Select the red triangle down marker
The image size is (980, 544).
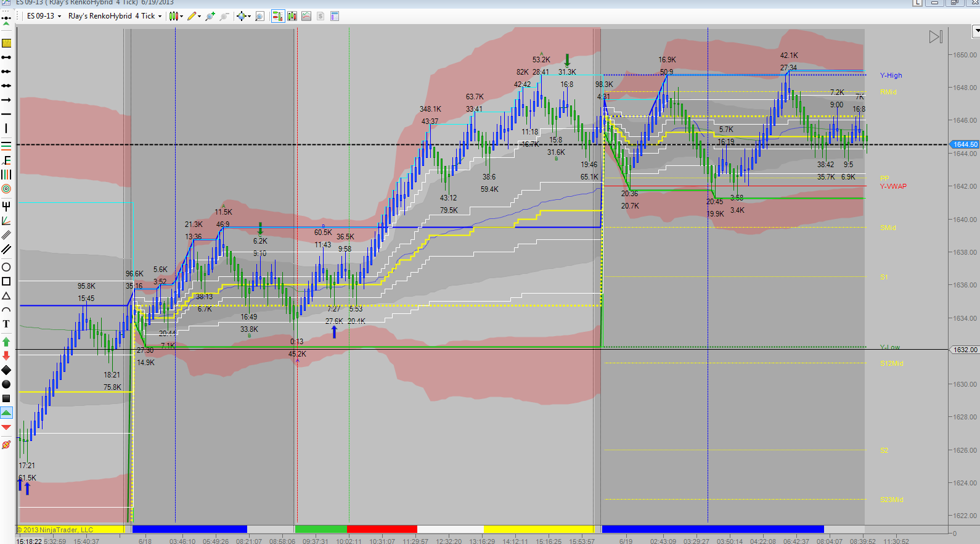tap(6, 427)
